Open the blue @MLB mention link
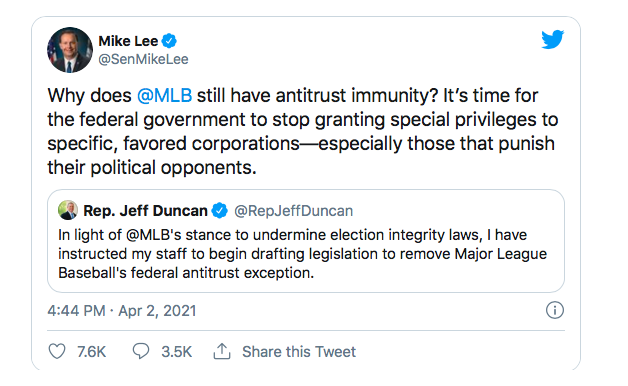The width and height of the screenshot is (628, 386). click(164, 96)
